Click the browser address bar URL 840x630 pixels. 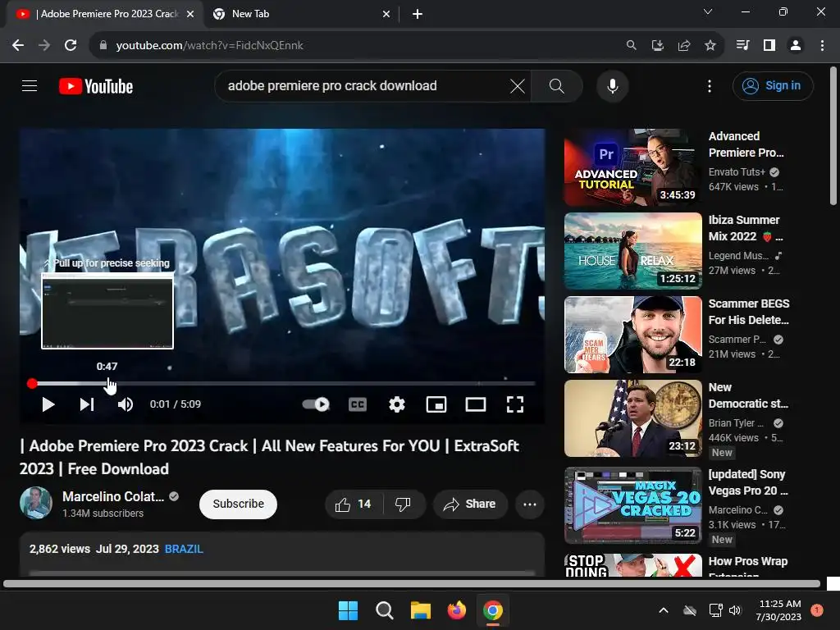point(209,46)
